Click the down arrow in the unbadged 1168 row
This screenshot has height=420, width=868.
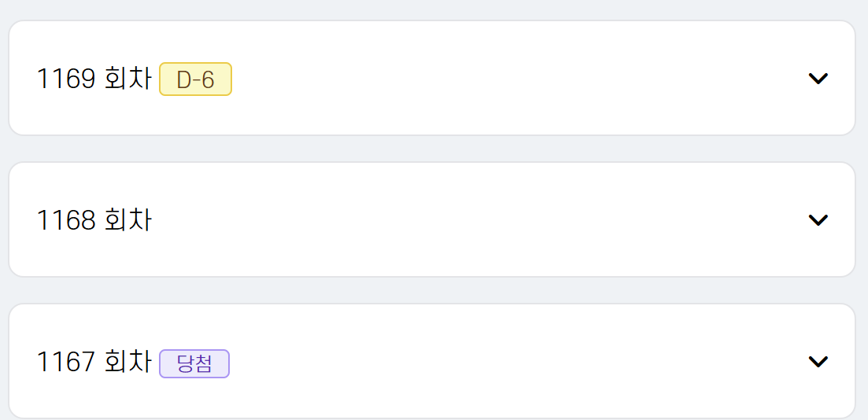pyautogui.click(x=818, y=220)
